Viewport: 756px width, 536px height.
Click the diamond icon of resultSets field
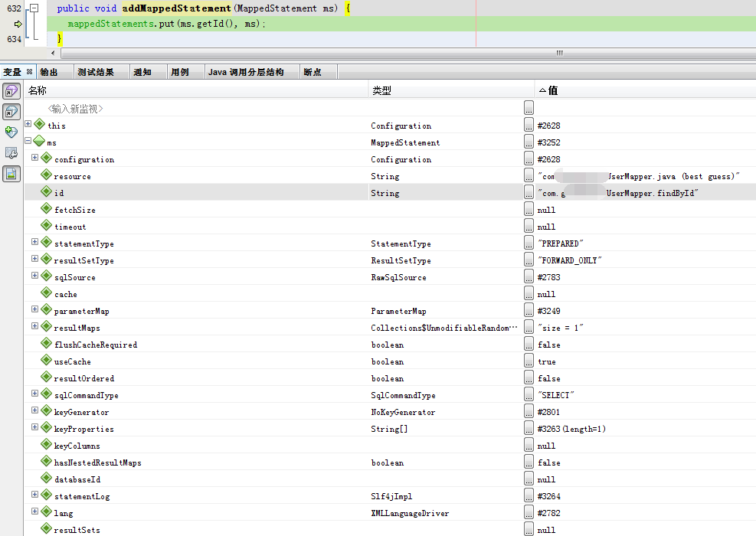point(46,528)
